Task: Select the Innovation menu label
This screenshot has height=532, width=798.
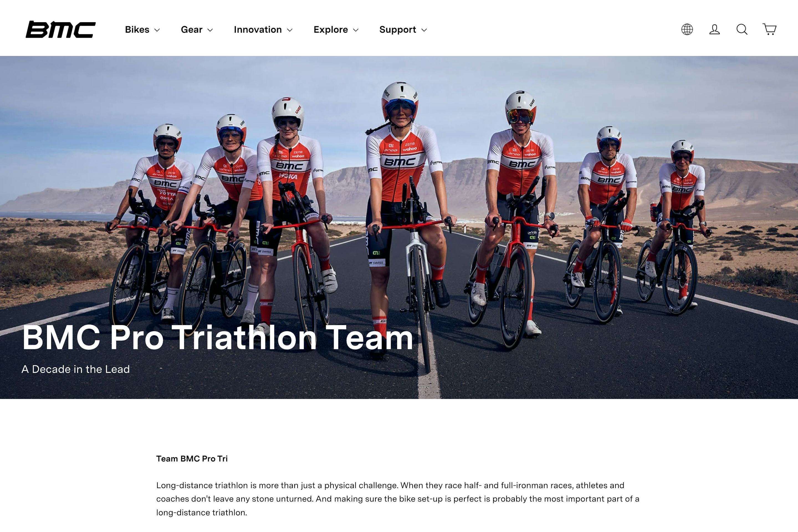Action: tap(258, 30)
